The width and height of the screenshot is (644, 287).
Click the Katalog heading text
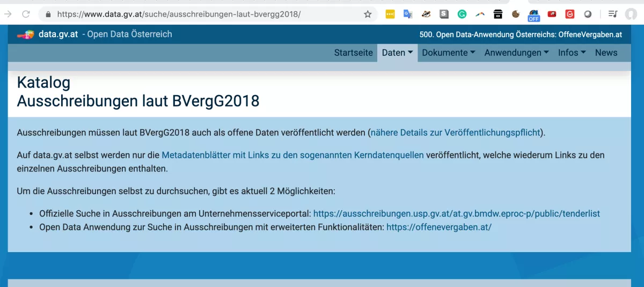43,82
